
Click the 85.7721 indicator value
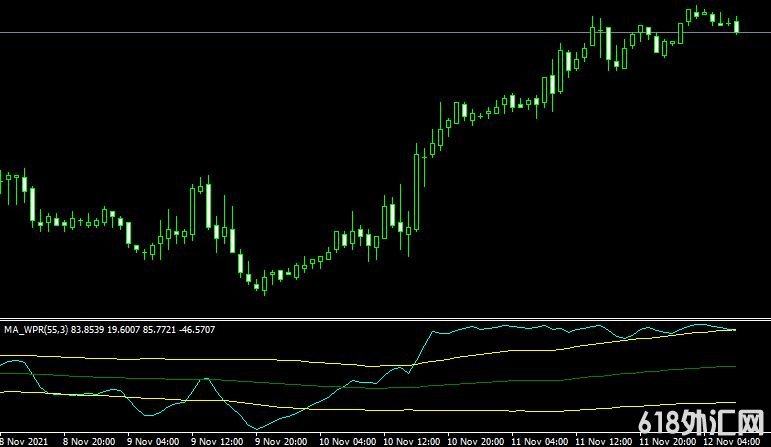tap(159, 329)
